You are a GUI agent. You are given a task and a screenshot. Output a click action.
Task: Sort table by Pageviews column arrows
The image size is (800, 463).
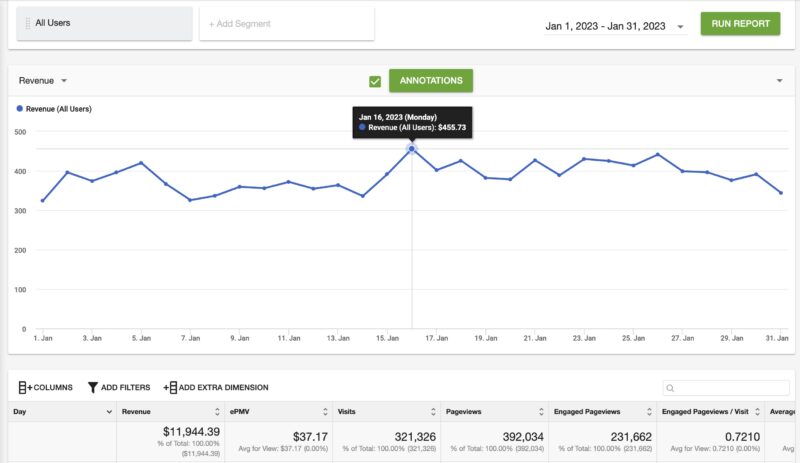coord(541,411)
